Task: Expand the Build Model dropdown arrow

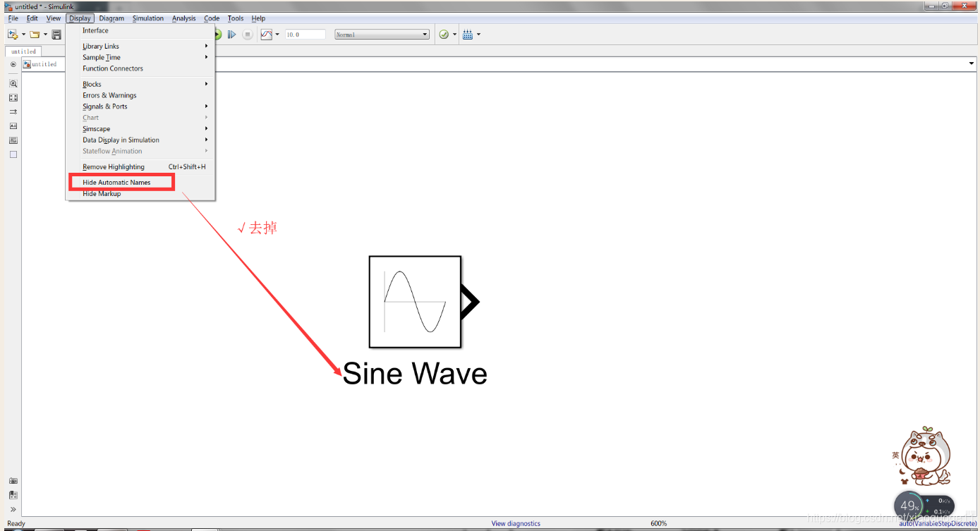Action: pyautogui.click(x=478, y=35)
